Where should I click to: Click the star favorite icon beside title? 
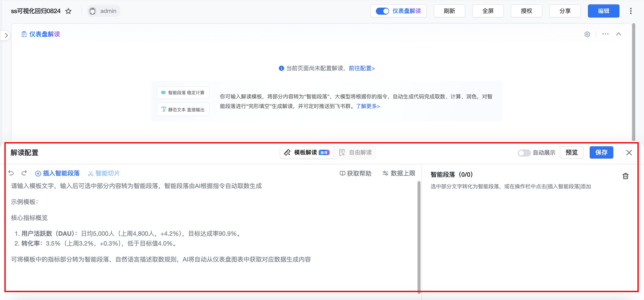68,11
